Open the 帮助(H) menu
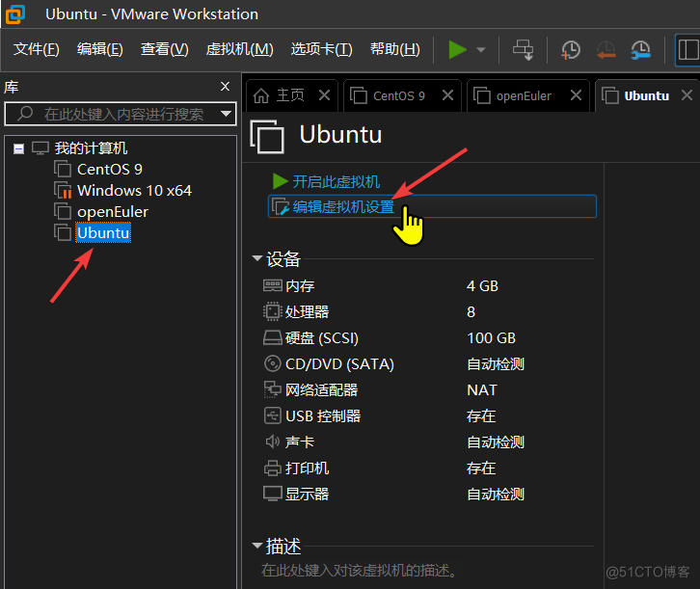The image size is (700, 589). coord(395,49)
